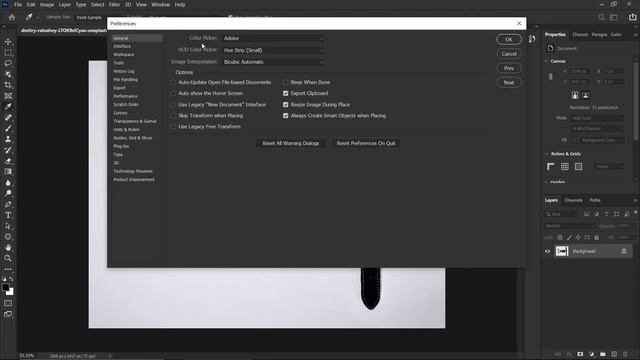Enable Skip Transform when Placing
This screenshot has width=640, height=360.
[173, 116]
